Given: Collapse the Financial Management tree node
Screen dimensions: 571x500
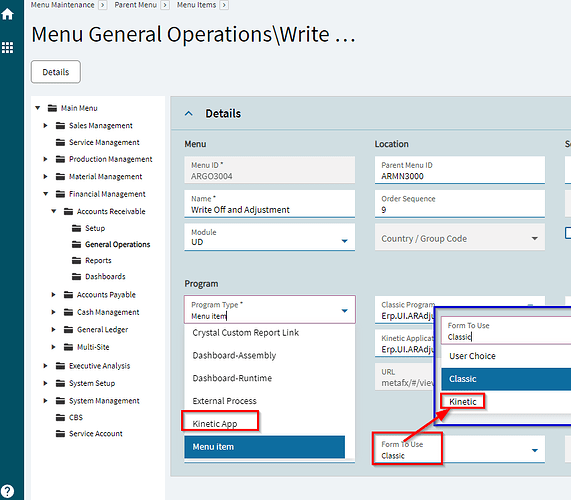Looking at the screenshot, I should point(45,194).
